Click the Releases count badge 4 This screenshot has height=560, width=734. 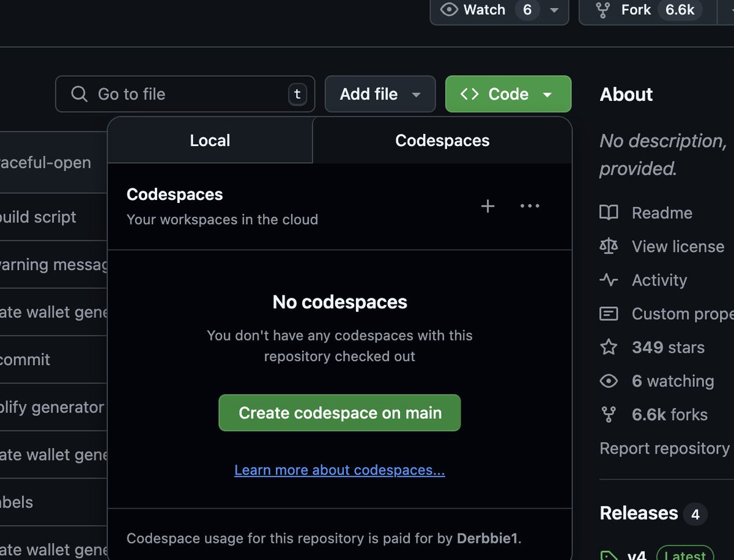[x=695, y=514]
